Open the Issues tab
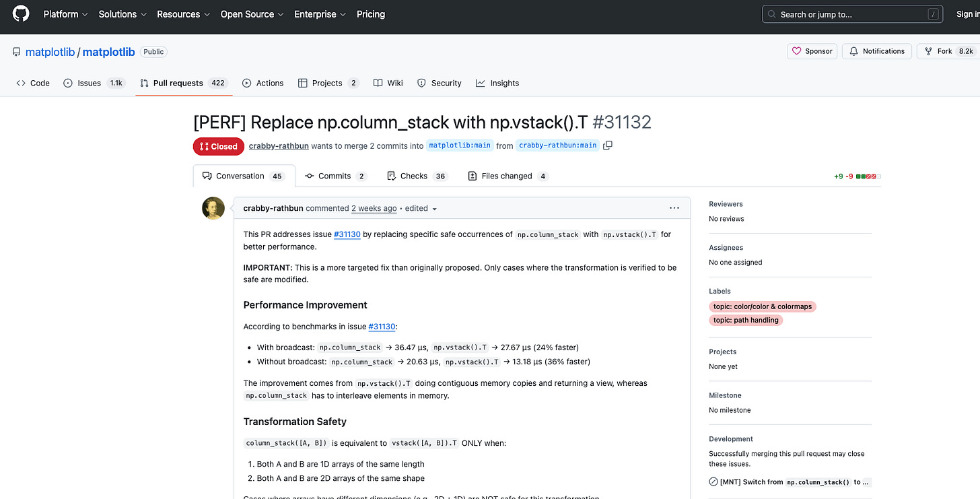Viewport: 980px width, 499px height. pyautogui.click(x=94, y=83)
